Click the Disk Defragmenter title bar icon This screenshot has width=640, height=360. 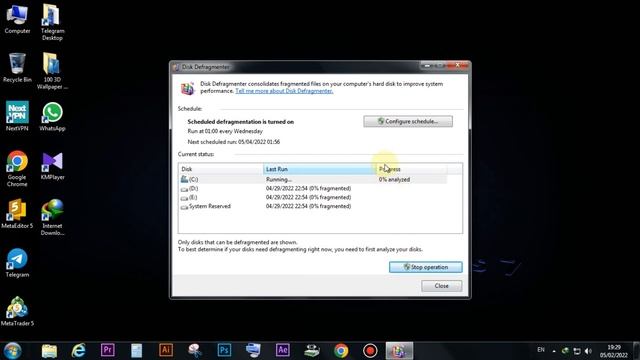click(x=176, y=67)
